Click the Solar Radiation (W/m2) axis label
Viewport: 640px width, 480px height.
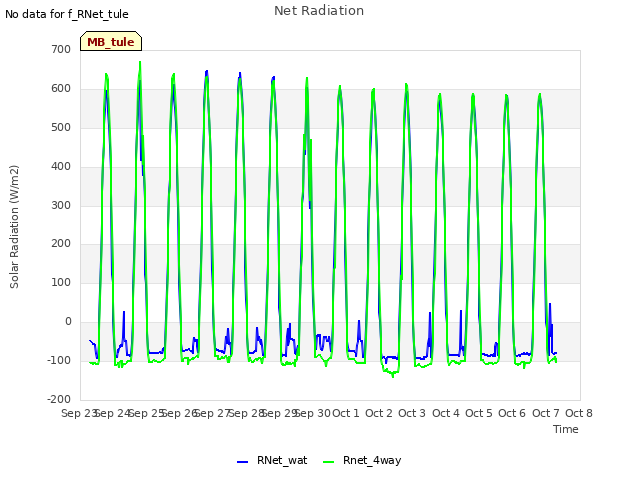(14, 227)
